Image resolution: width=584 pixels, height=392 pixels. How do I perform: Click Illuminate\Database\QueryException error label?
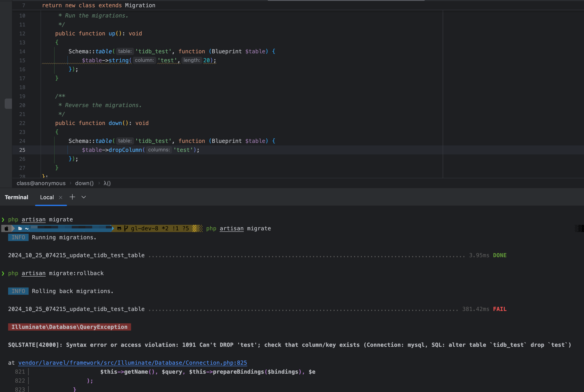click(x=70, y=327)
